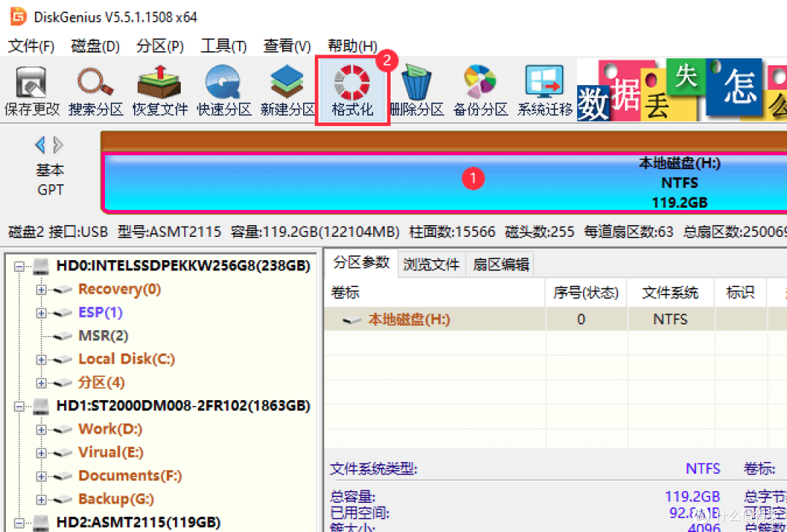
Task: Click the Search Partition (搜索分区) icon
Action: point(95,91)
